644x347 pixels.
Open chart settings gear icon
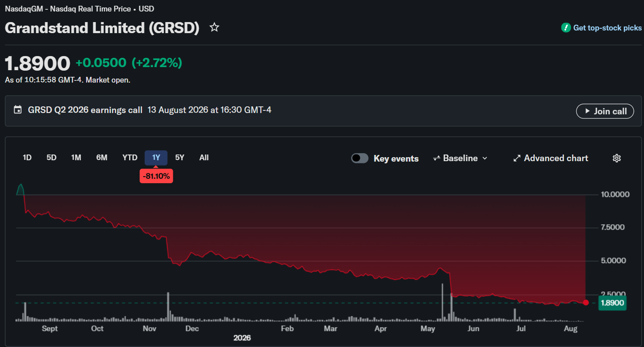tap(617, 158)
